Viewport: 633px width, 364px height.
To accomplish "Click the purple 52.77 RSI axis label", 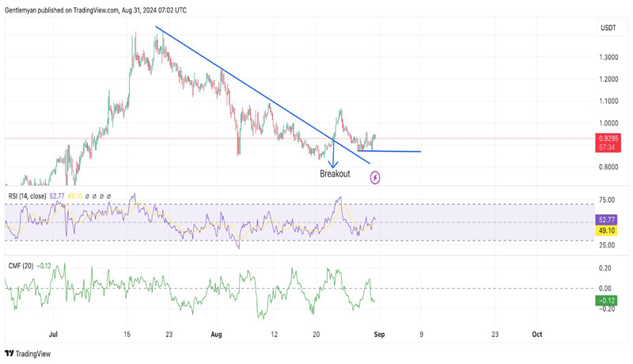I will click(606, 219).
